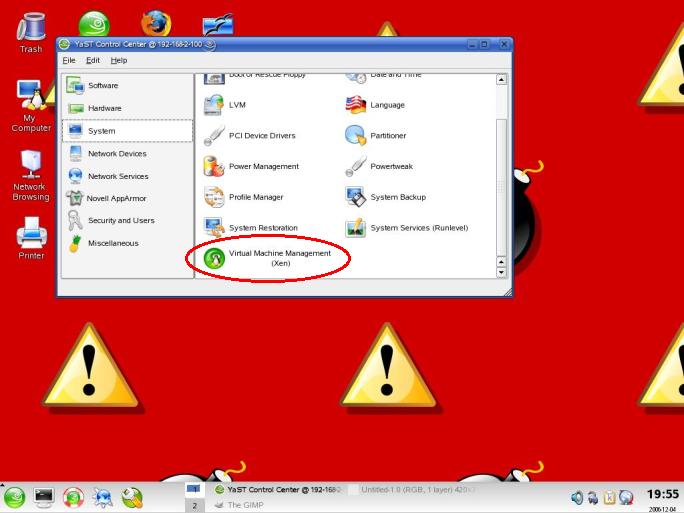This screenshot has width=684, height=513.
Task: Switch to virtual desktop 2
Action: point(194,505)
